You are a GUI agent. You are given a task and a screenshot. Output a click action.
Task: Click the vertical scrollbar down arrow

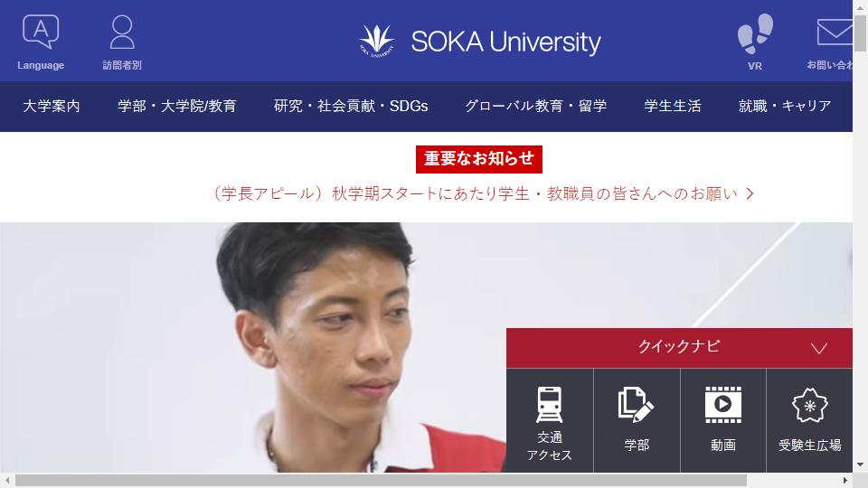click(860, 465)
